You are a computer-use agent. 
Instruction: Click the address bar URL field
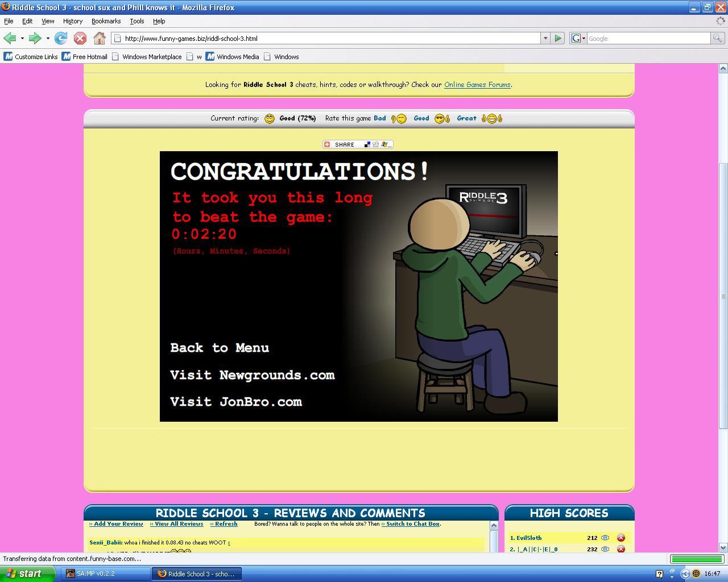326,39
